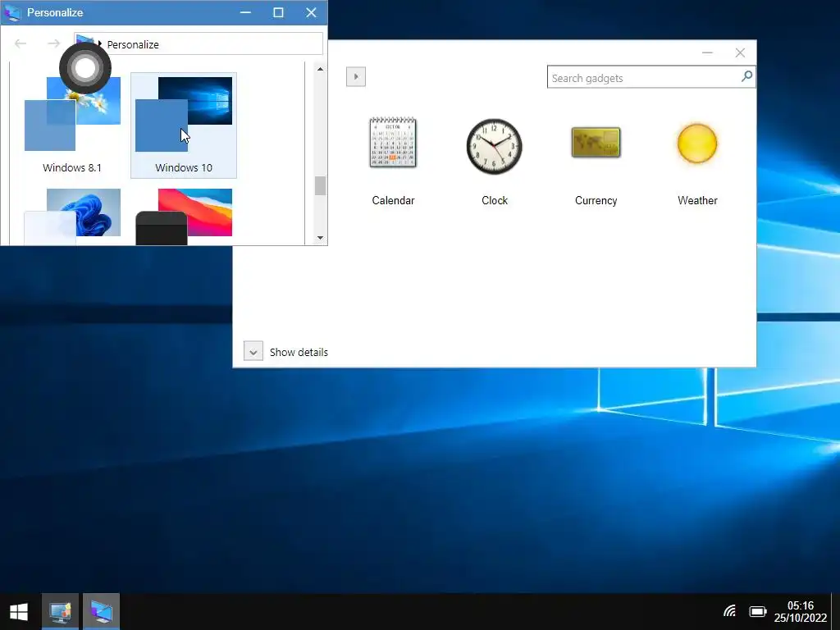The image size is (840, 630).
Task: Click the Personalize window title icon
Action: (12, 12)
